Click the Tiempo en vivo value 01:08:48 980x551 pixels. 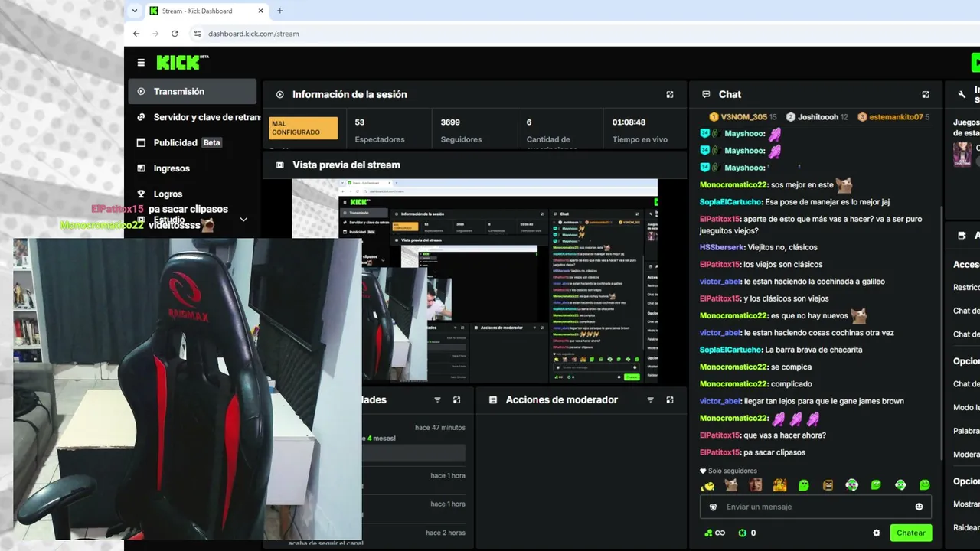click(x=629, y=122)
